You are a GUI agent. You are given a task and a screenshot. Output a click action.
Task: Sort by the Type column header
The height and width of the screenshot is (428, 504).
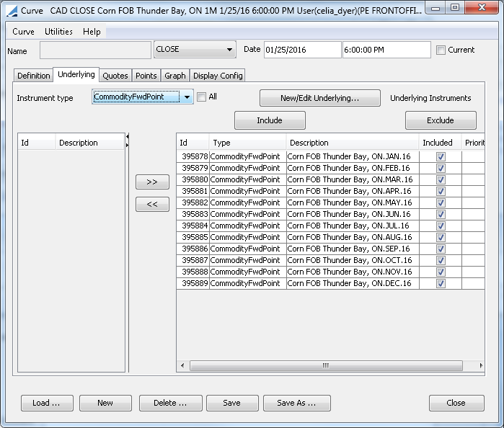point(247,143)
